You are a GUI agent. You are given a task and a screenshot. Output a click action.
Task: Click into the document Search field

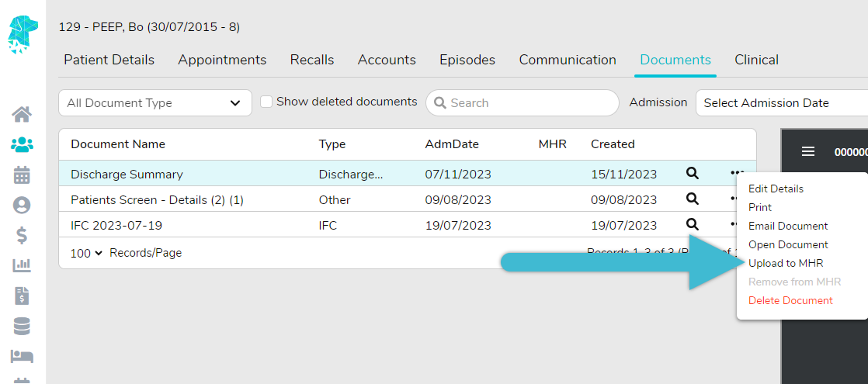click(528, 103)
